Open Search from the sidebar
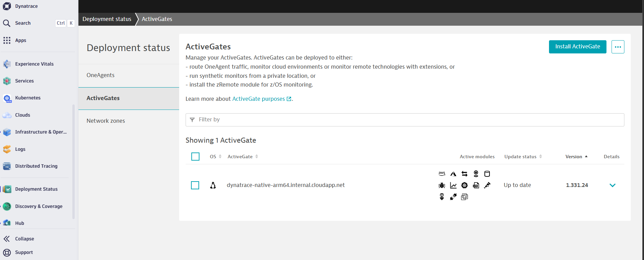Image resolution: width=644 pixels, height=260 pixels. tap(23, 23)
